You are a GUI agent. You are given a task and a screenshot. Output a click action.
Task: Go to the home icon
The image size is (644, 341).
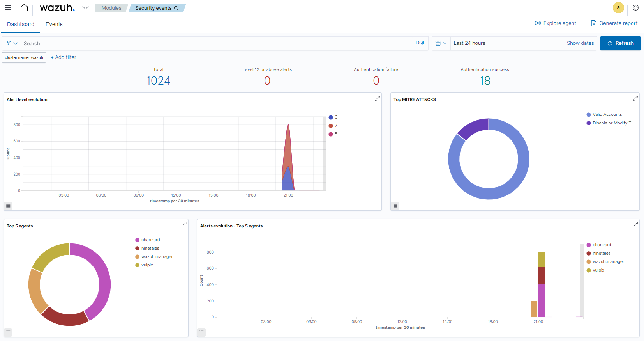tap(24, 8)
